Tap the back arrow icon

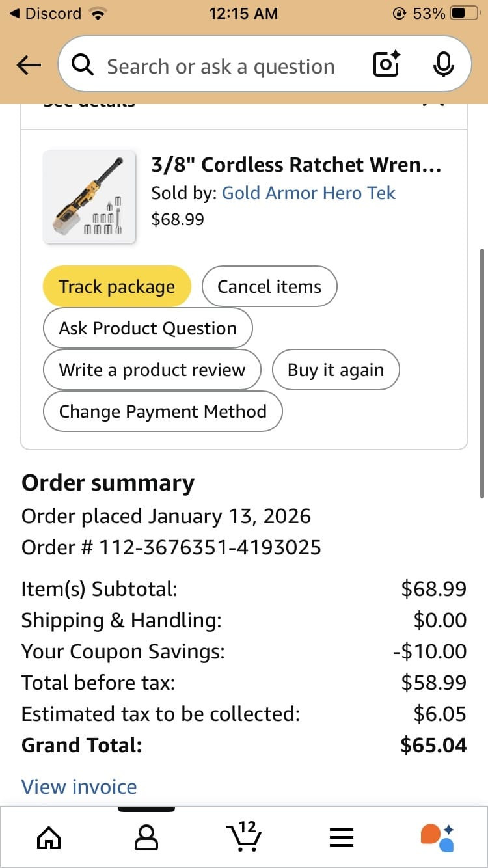click(29, 65)
